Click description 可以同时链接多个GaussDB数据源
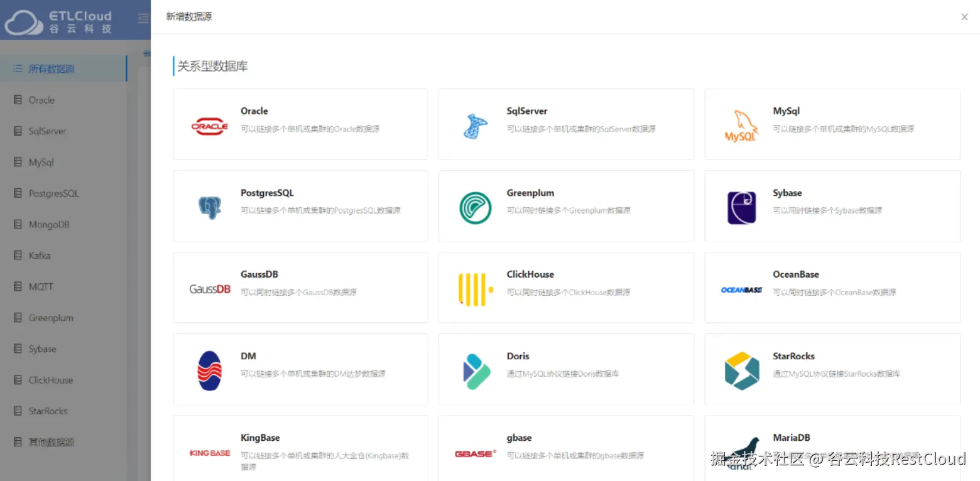Viewport: 980px width, 481px height. tap(299, 292)
